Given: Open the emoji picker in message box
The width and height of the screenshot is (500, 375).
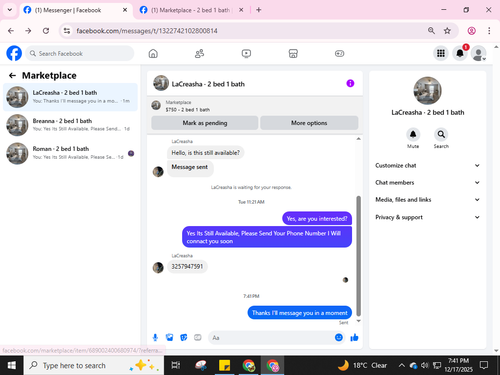Looking at the screenshot, I should (339, 337).
